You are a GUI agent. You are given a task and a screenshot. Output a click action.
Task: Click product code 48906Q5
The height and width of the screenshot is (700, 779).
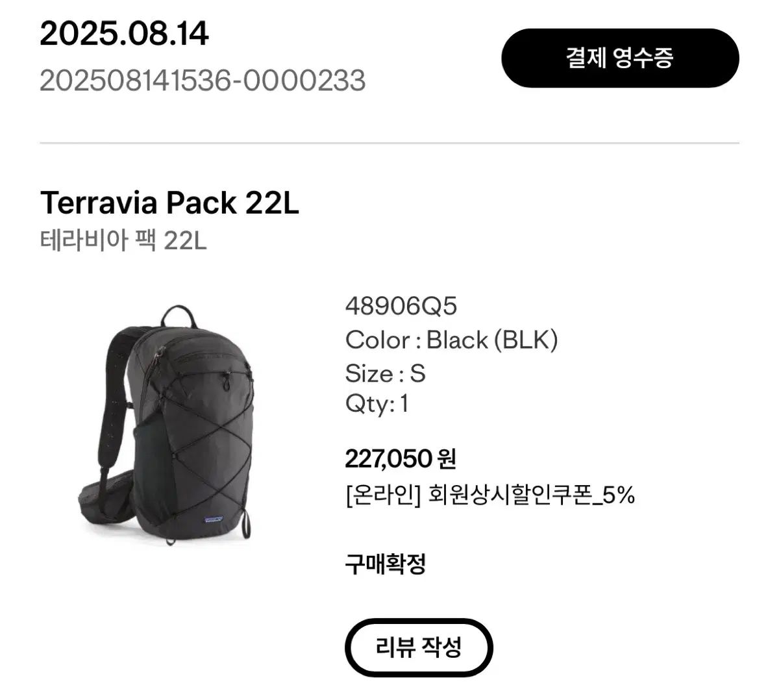click(x=401, y=306)
